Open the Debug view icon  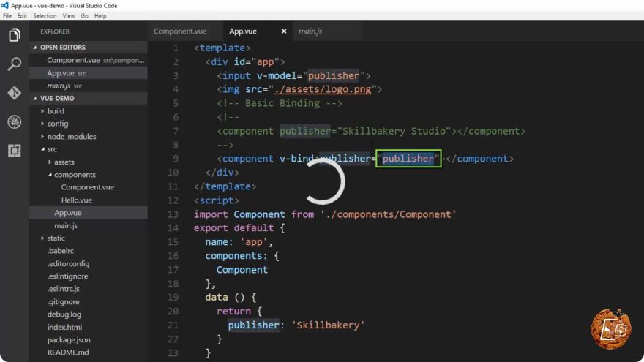tap(15, 122)
